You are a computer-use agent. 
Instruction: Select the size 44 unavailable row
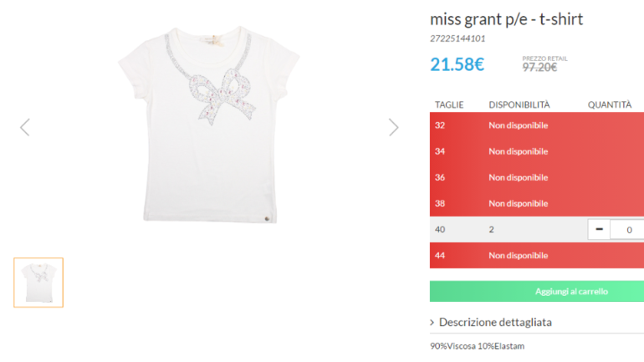click(x=537, y=255)
